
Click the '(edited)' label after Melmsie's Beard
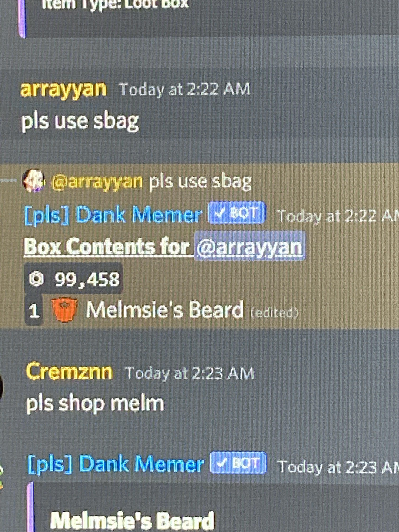click(274, 312)
